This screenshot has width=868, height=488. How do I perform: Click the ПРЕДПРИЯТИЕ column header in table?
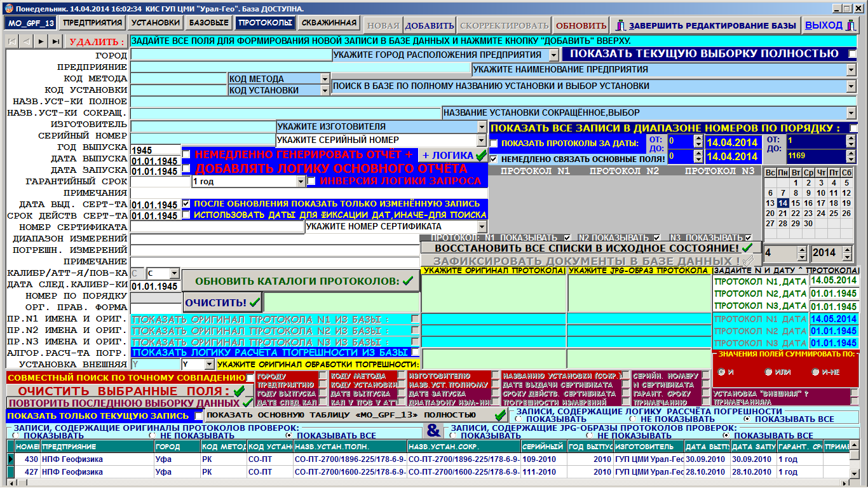97,447
